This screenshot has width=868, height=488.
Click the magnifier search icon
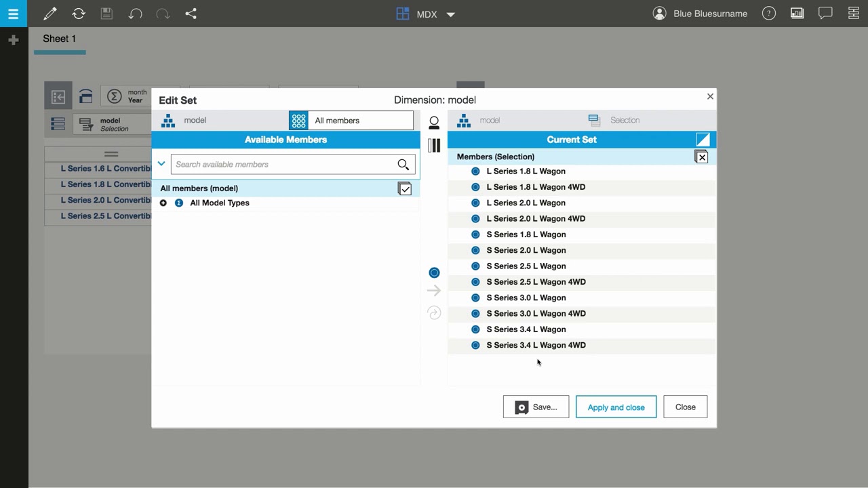point(403,164)
